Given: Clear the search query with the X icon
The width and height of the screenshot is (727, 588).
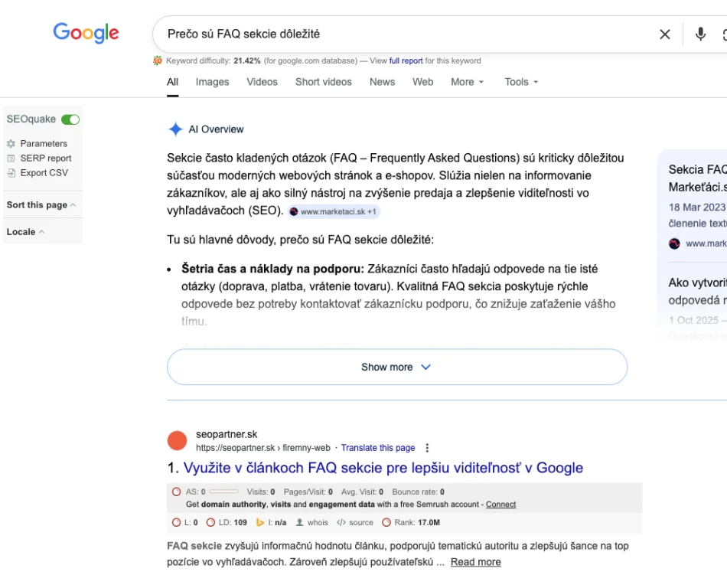Looking at the screenshot, I should (x=664, y=34).
